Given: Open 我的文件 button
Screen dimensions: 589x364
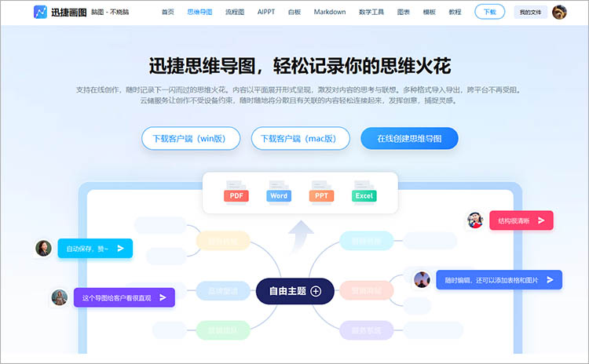Looking at the screenshot, I should coord(530,13).
